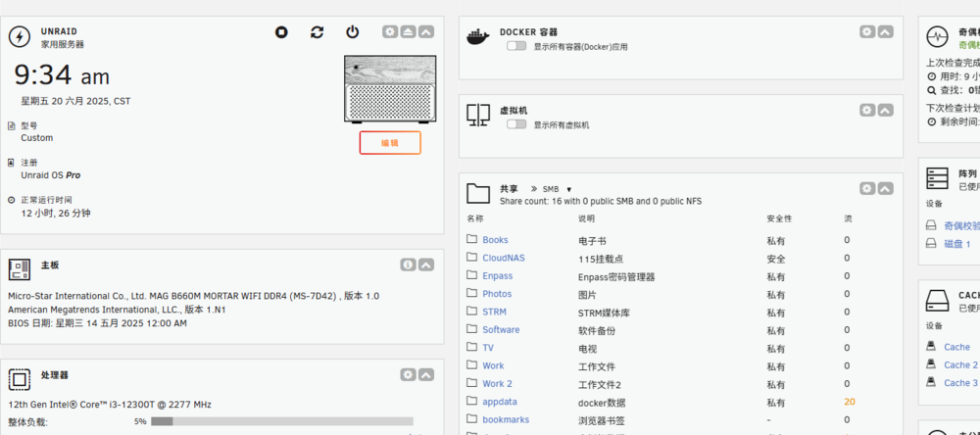This screenshot has height=435, width=980.
Task: Click the 编辑 button under the server image
Action: pyautogui.click(x=390, y=142)
